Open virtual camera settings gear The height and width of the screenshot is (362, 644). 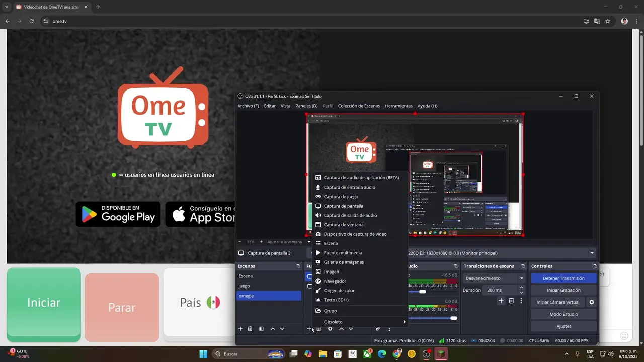[592, 302]
